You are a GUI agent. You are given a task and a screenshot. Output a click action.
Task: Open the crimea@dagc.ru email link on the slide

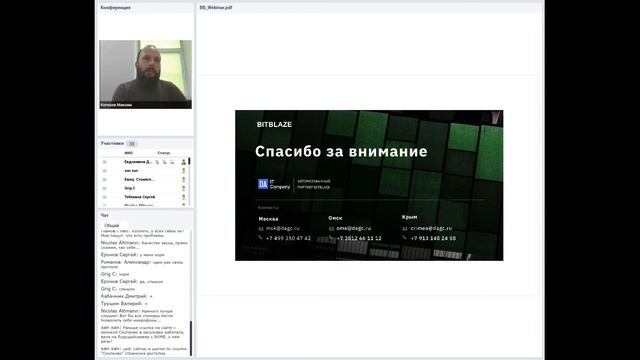[x=431, y=228]
